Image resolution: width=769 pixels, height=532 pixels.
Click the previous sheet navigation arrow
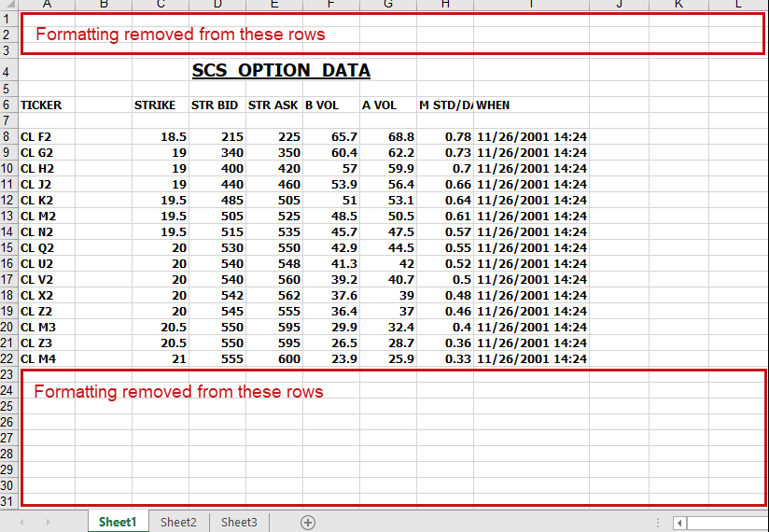coord(21,523)
